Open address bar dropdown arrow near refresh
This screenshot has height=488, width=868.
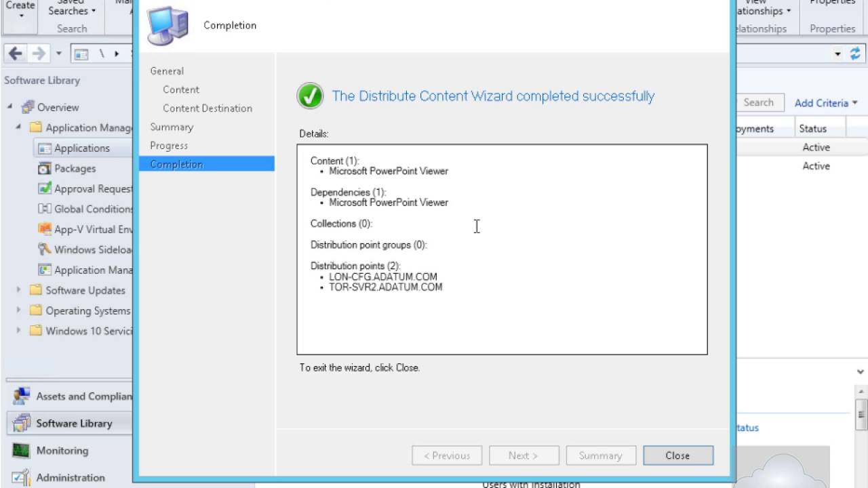(x=838, y=54)
